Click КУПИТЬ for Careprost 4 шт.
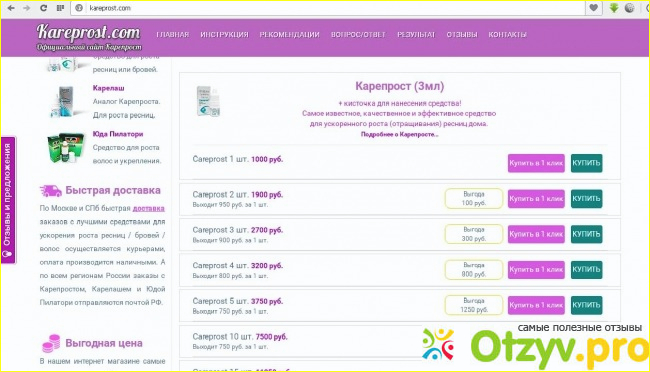Image resolution: width=650 pixels, height=372 pixels. [x=586, y=270]
